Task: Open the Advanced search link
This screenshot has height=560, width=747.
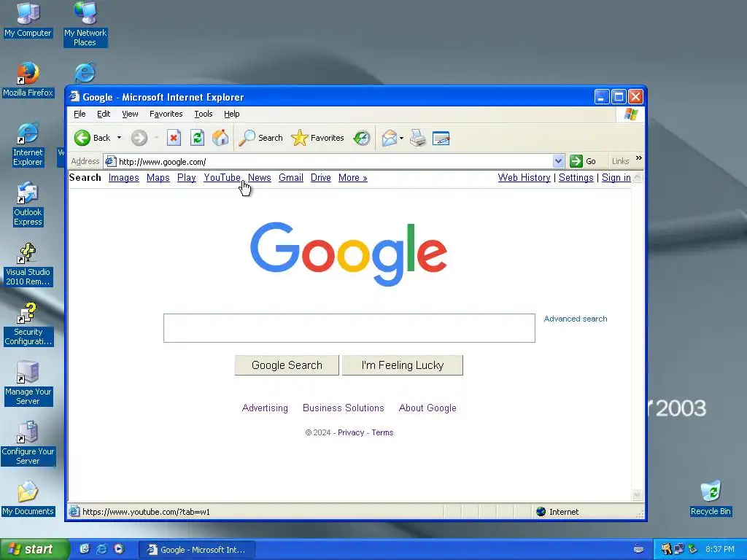Action: 576,319
